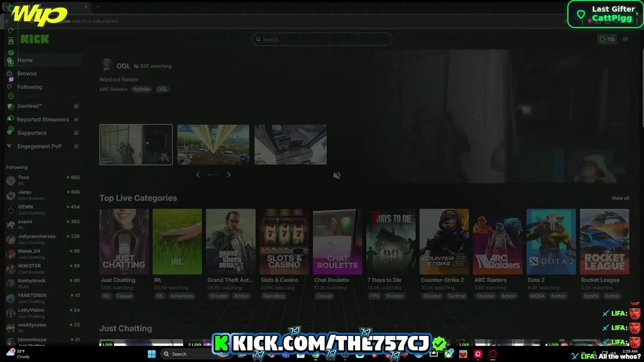Click the Sports tag under Rocket League
The image size is (644, 362).
[x=591, y=296]
